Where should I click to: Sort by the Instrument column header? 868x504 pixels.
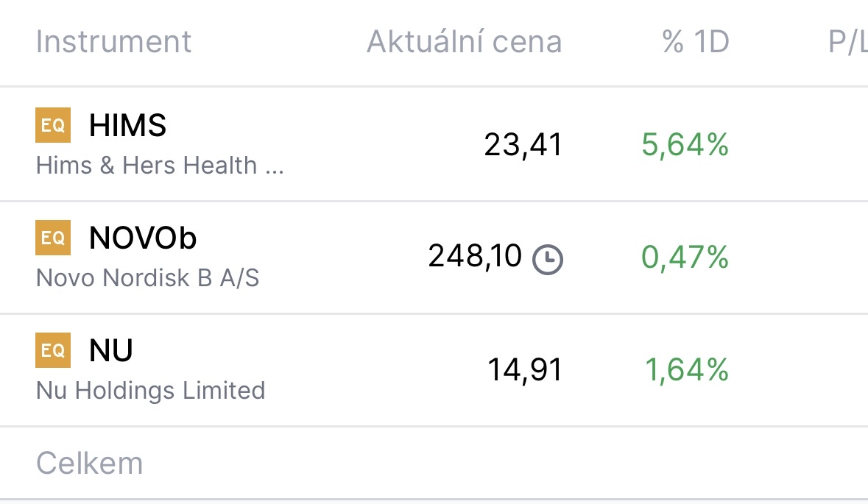(x=113, y=42)
